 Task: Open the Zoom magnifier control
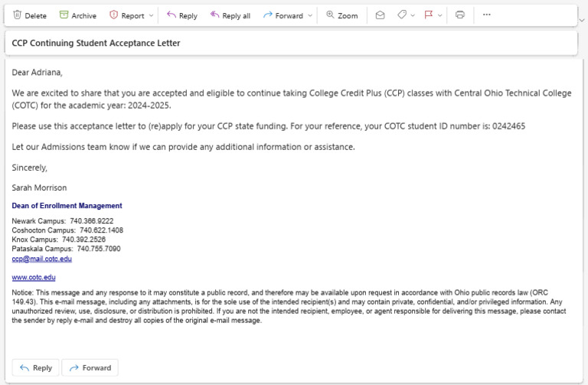coord(341,15)
